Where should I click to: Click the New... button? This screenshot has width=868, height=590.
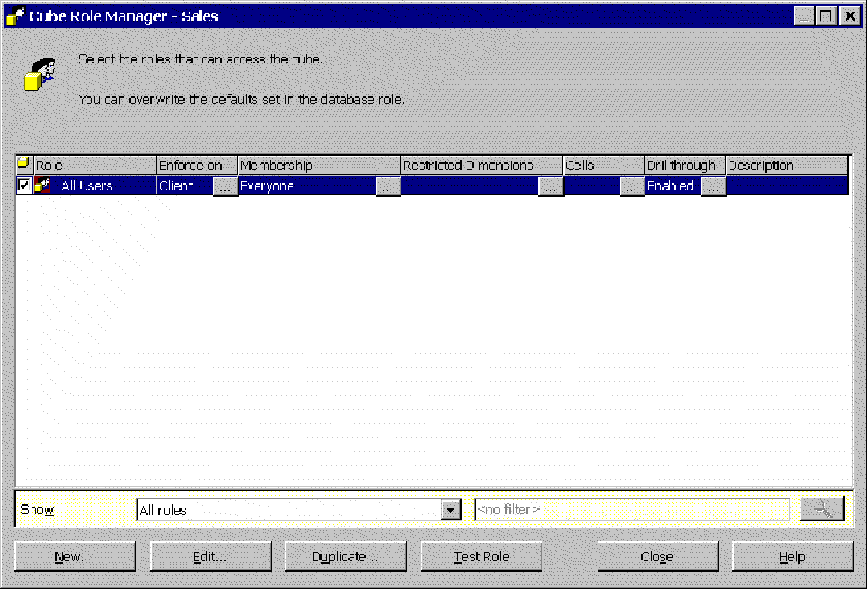pyautogui.click(x=75, y=557)
